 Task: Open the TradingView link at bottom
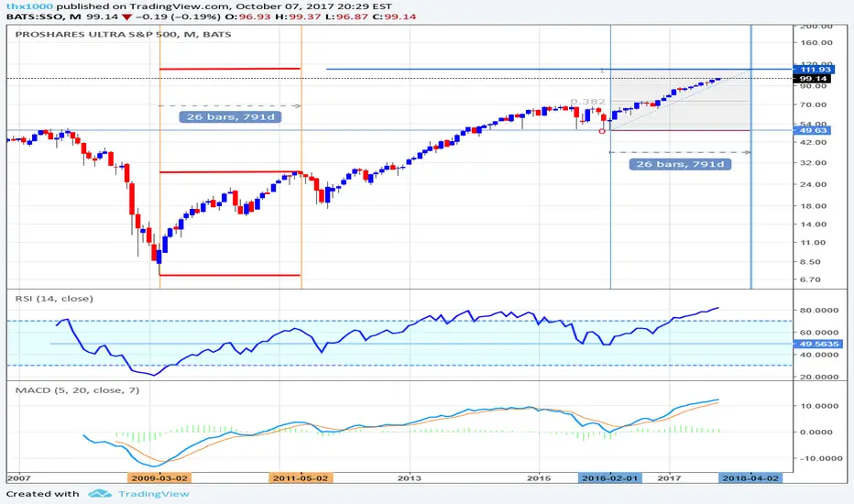[x=154, y=494]
